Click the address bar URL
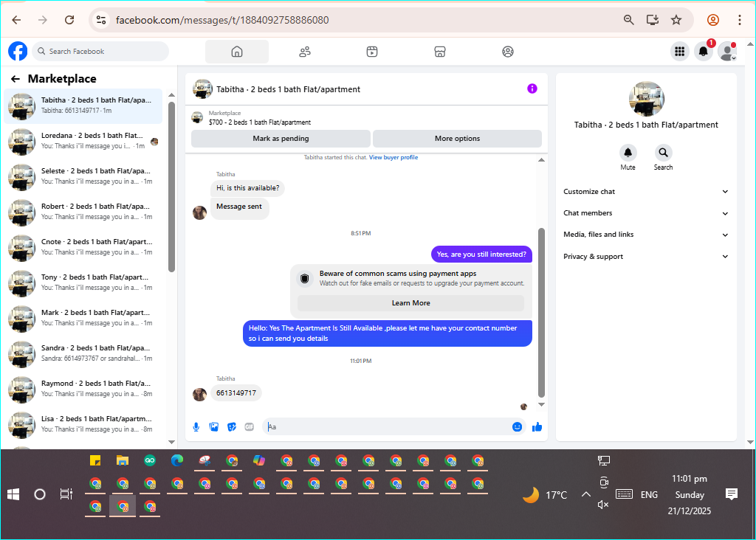 [x=222, y=20]
